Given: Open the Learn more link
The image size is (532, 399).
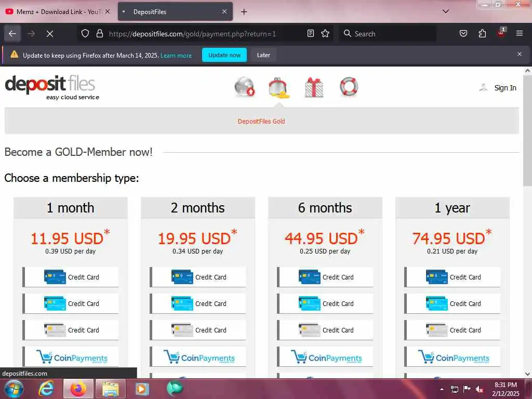Looking at the screenshot, I should coord(176,55).
